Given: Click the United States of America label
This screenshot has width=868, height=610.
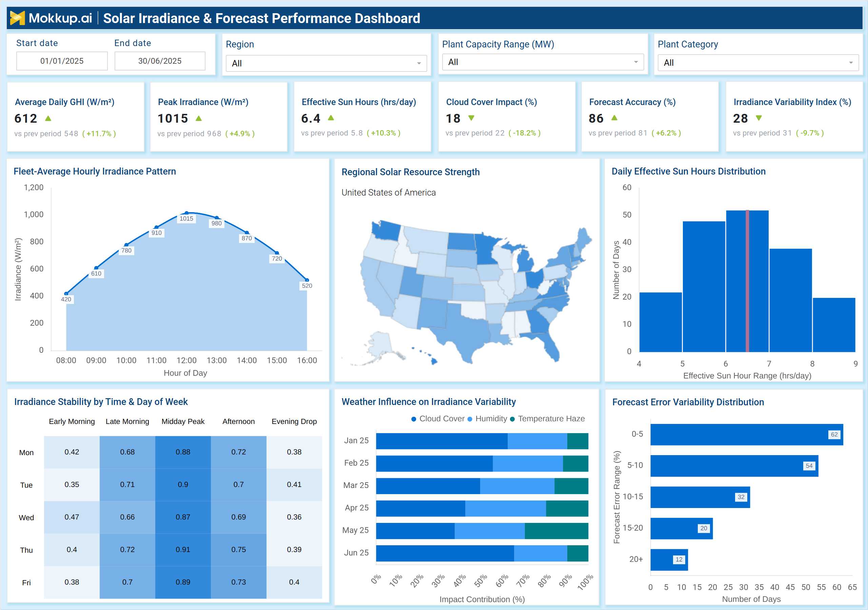Looking at the screenshot, I should pos(389,192).
